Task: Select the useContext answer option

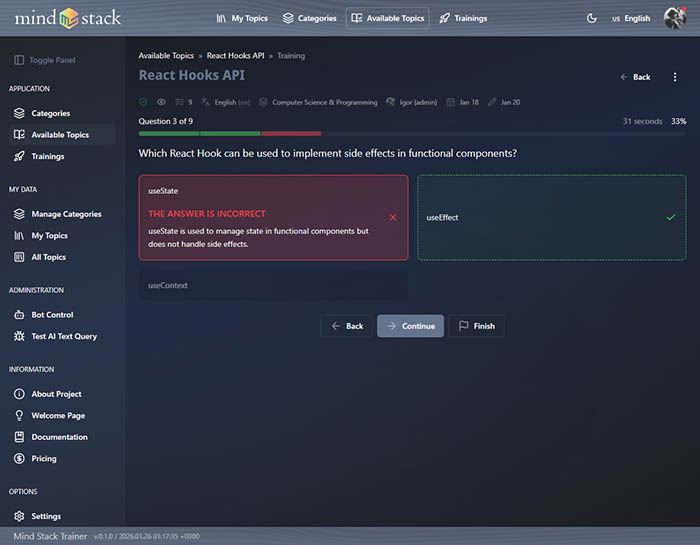Action: 273,286
